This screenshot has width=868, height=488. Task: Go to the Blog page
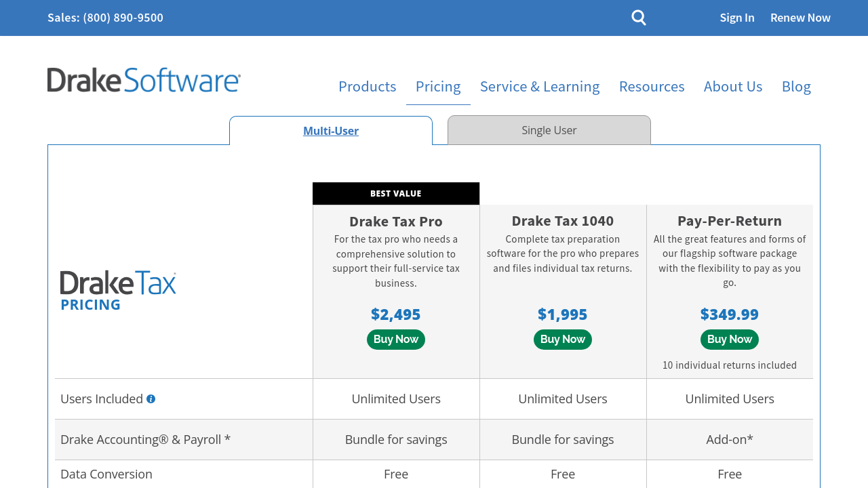796,87
